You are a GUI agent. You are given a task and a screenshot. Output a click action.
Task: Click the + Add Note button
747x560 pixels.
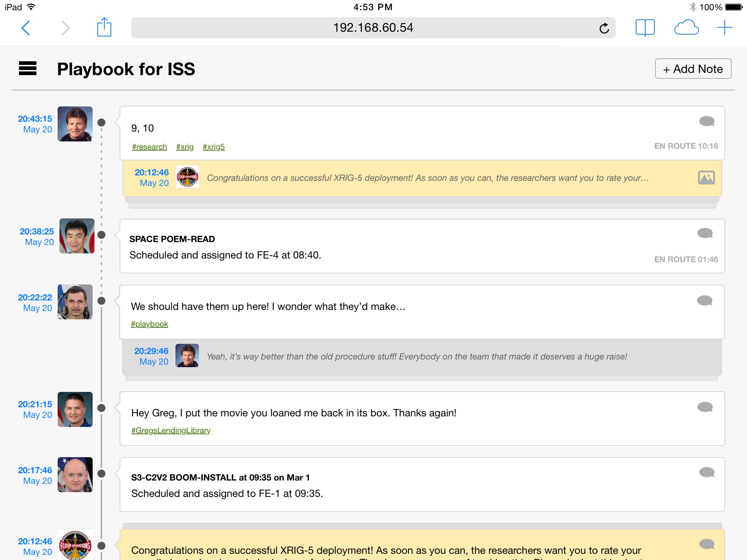point(693,69)
